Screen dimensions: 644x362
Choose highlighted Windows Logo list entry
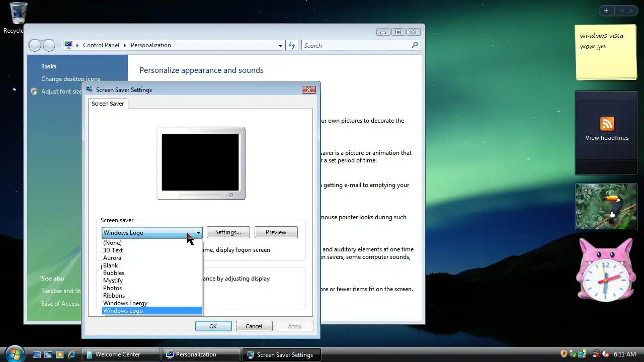[x=152, y=310]
